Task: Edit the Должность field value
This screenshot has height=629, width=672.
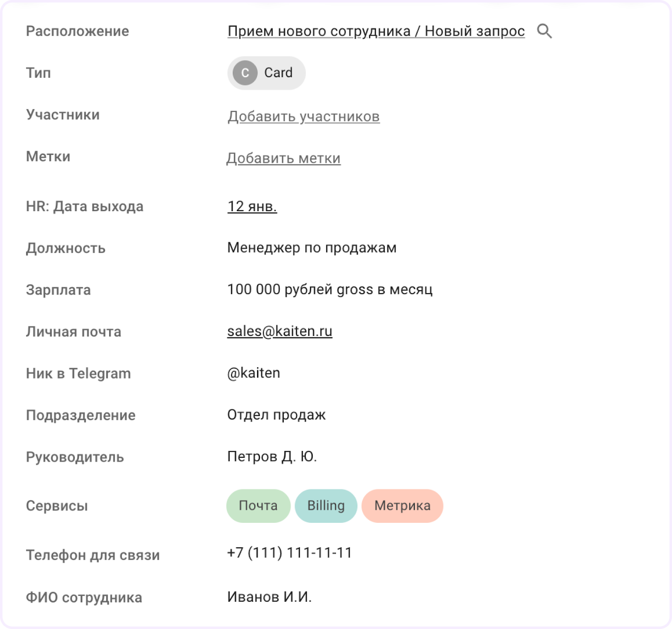Action: 312,248
